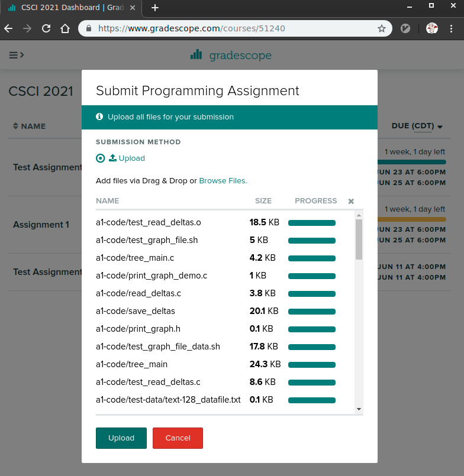Viewport: 464px width, 476px height.
Task: Reload the page
Action: coord(46,28)
